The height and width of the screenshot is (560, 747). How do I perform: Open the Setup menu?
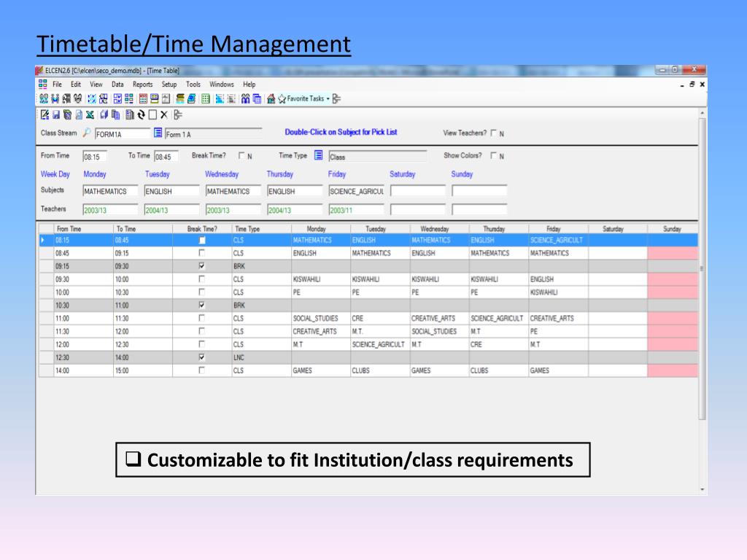pyautogui.click(x=169, y=85)
